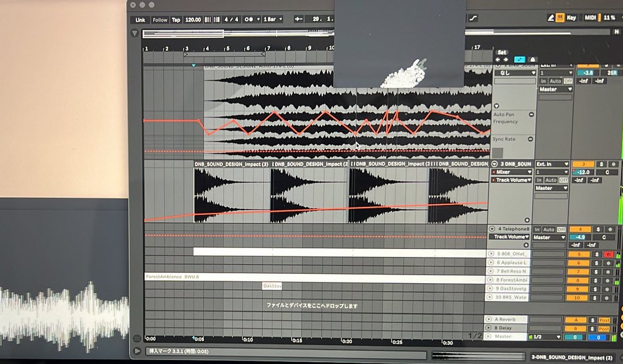Toggle the Key map mode button
The image size is (623, 364).
coord(571,18)
